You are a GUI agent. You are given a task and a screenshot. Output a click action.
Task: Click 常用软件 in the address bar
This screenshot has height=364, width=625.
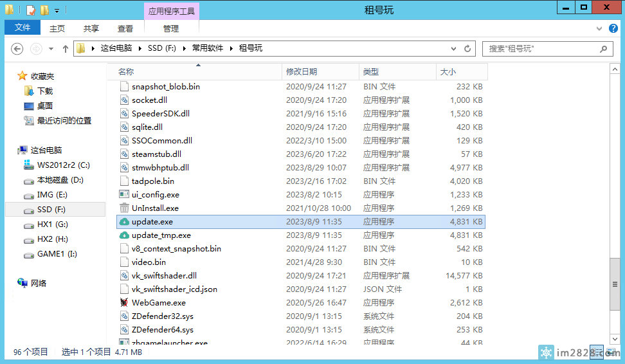pos(208,48)
